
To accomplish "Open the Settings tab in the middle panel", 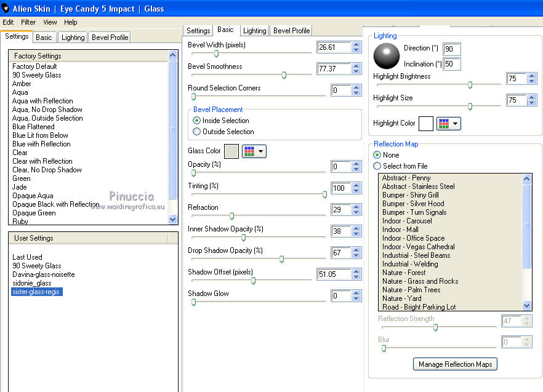I will click(x=198, y=31).
